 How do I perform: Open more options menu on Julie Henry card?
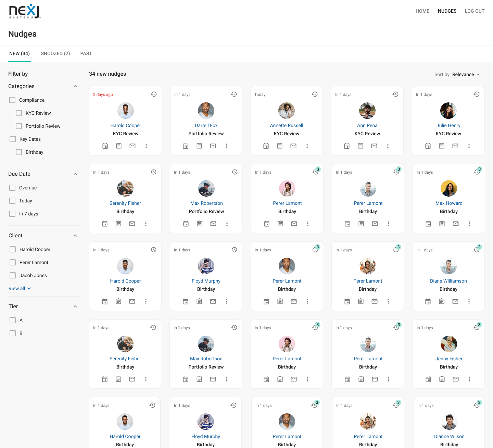pyautogui.click(x=469, y=146)
